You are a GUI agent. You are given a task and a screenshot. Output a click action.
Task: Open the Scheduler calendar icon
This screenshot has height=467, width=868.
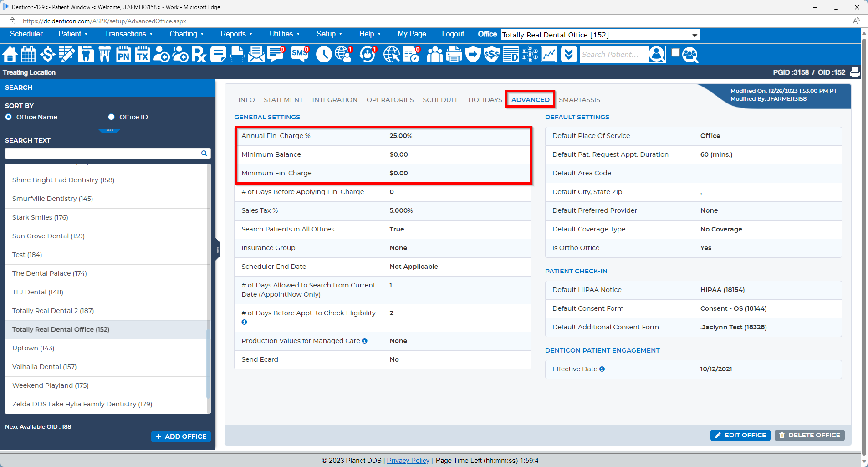[x=28, y=54]
